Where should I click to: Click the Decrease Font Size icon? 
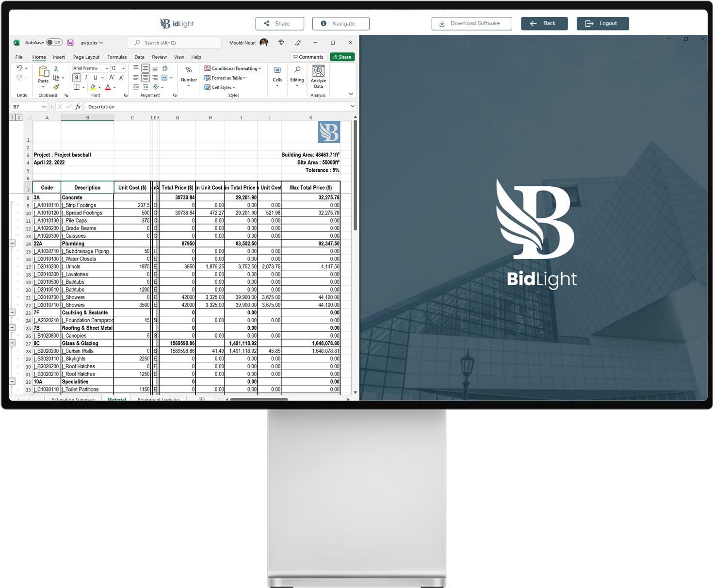pos(122,78)
